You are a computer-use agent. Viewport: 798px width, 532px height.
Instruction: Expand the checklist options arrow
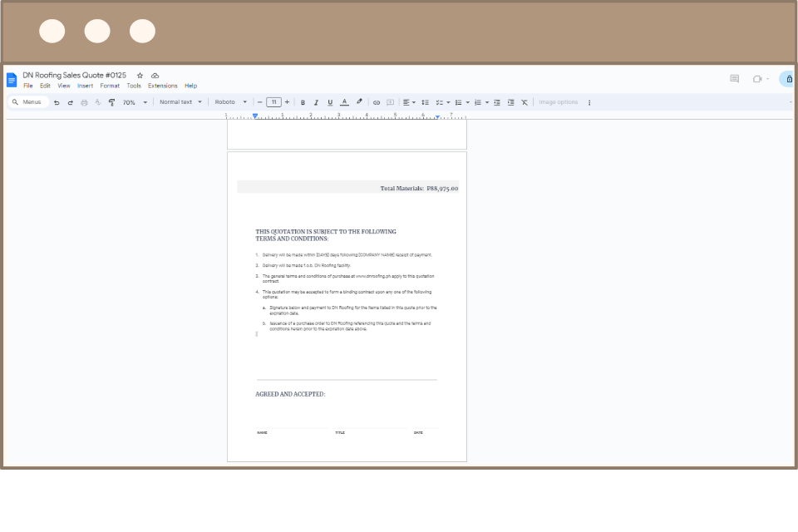point(448,102)
